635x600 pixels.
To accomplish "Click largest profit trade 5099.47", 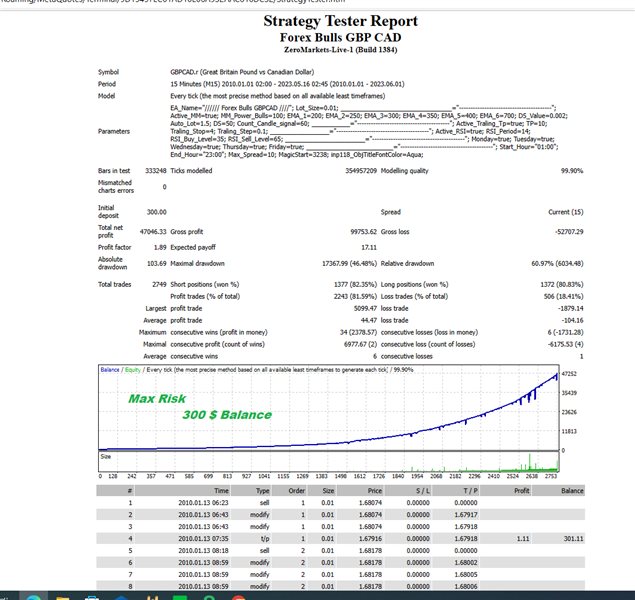I will click(x=365, y=309).
